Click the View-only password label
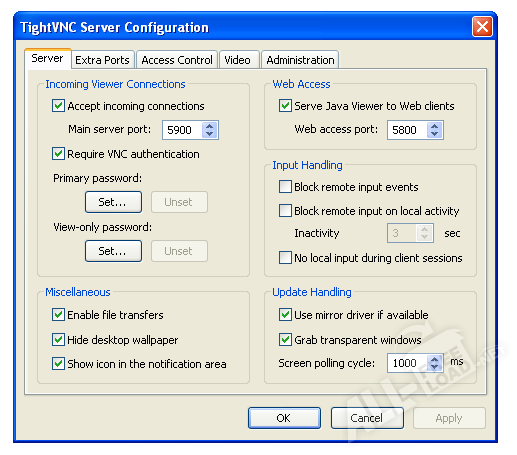Screen dimensions: 517x455 tap(103, 227)
